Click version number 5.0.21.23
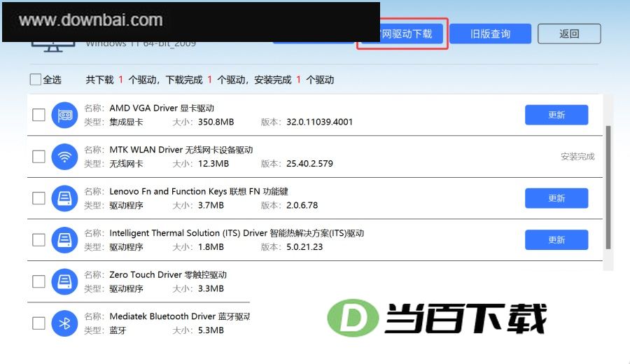Screen dimensions: 630x364 [304, 247]
